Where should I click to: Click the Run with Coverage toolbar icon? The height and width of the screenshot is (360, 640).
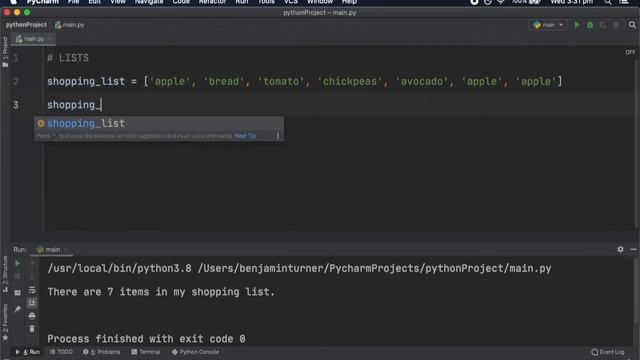603,25
